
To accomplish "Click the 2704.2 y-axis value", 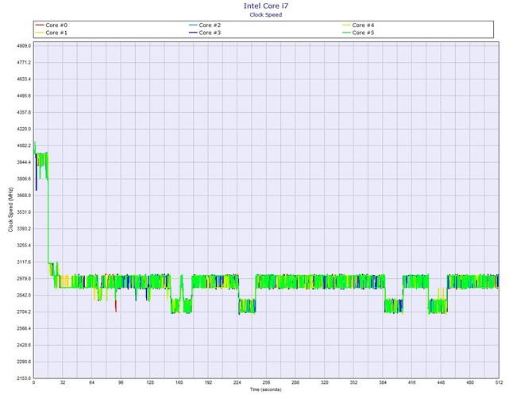I will [24, 312].
